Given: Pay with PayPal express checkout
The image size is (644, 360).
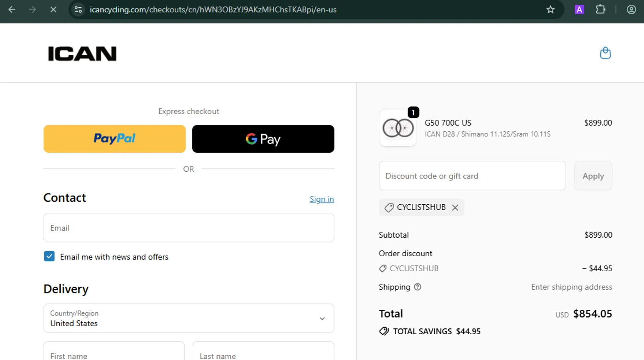Looking at the screenshot, I should (x=115, y=139).
